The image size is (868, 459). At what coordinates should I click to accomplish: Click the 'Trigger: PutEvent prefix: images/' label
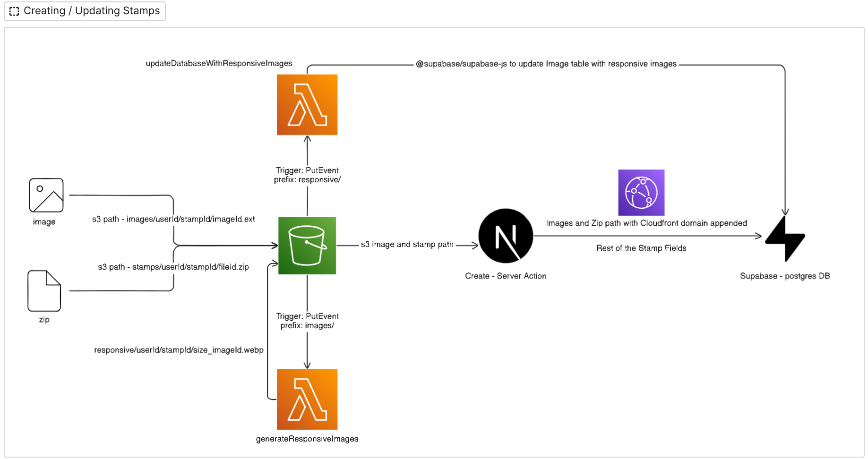[x=307, y=321]
